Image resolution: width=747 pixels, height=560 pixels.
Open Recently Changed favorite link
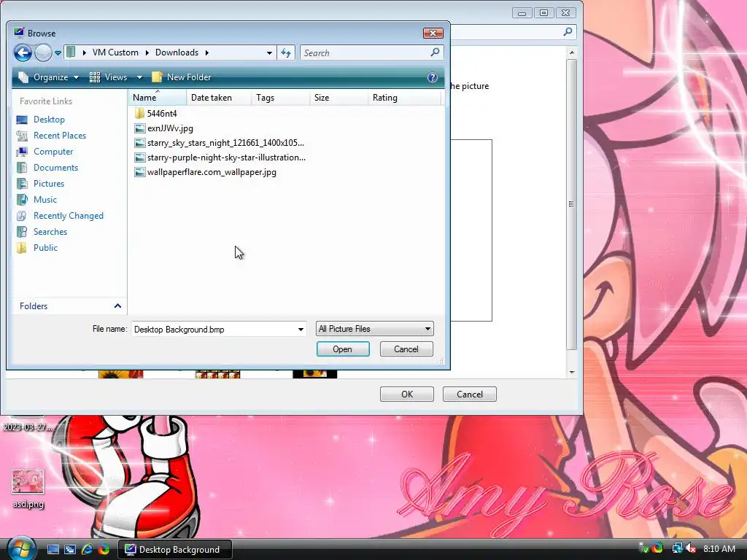(60, 216)
